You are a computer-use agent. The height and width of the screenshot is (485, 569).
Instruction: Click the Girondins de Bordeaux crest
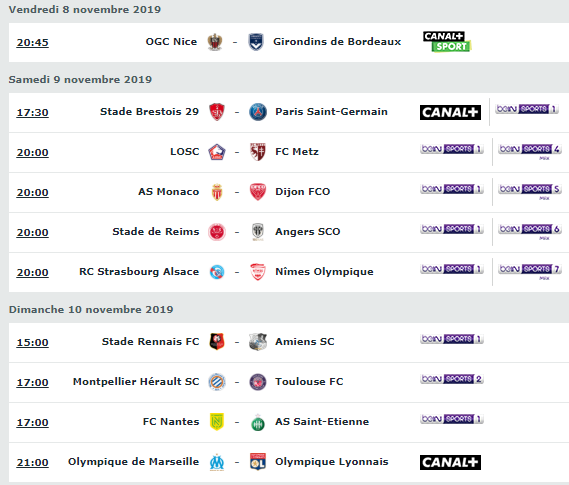click(256, 42)
